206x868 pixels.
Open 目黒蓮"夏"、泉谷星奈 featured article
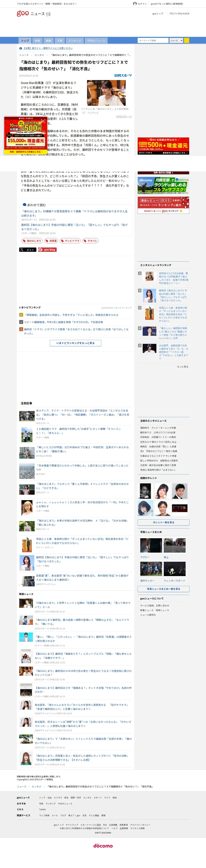(82, 577)
